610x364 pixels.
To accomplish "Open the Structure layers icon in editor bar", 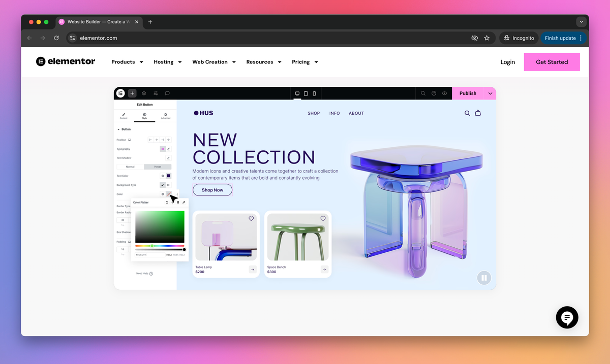I will pyautogui.click(x=144, y=93).
